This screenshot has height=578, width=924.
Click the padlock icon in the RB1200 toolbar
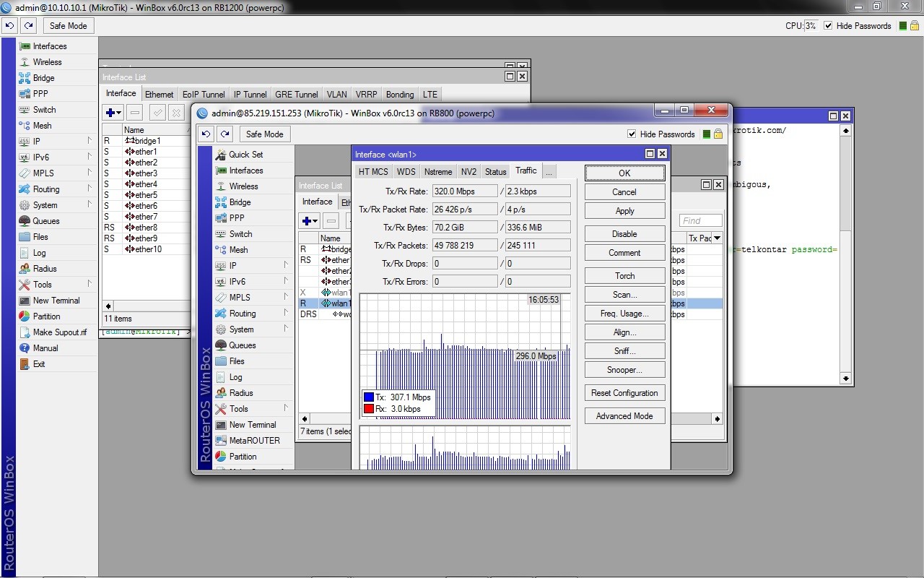point(914,26)
